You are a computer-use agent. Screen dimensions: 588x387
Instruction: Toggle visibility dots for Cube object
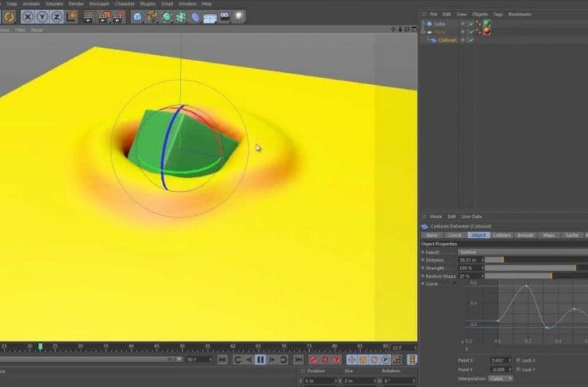[x=463, y=24]
